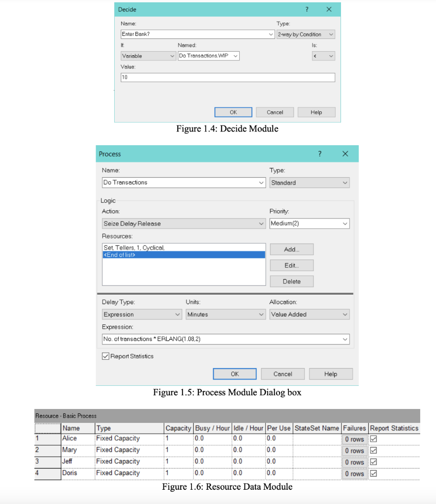
Task: Click OK in the Decide dialog
Action: 233,112
